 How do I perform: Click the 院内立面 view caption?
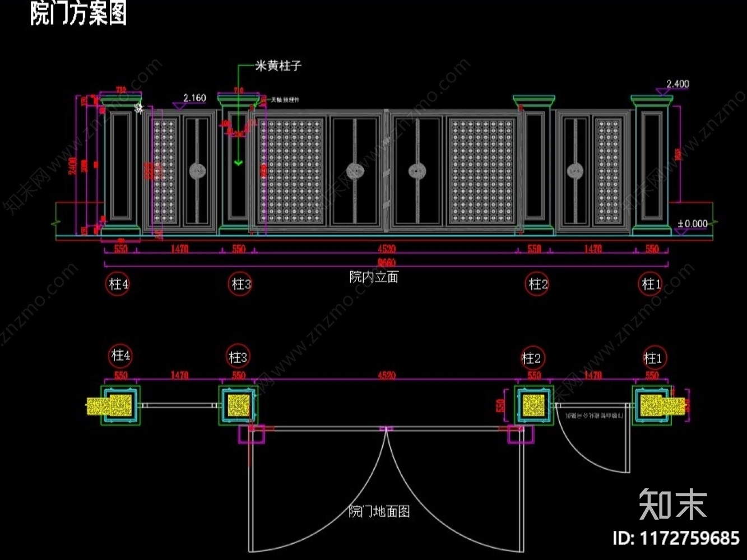(x=374, y=277)
